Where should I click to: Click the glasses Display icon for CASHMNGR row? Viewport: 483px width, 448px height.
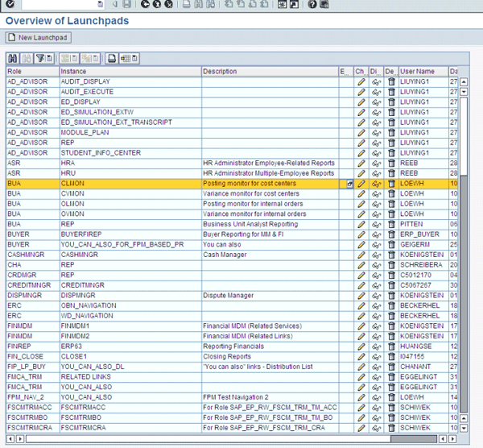(x=376, y=254)
